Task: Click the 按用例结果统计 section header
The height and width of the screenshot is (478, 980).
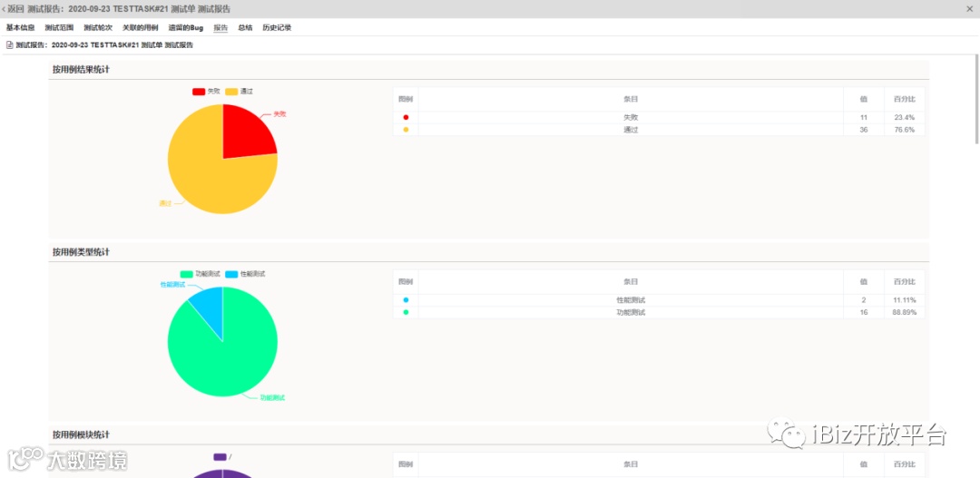Action: coord(82,69)
